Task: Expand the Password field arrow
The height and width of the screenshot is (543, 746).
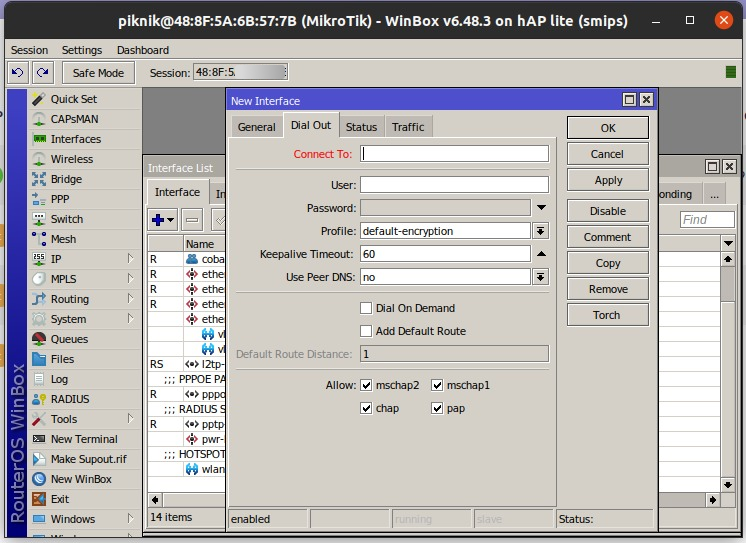Action: [x=541, y=207]
